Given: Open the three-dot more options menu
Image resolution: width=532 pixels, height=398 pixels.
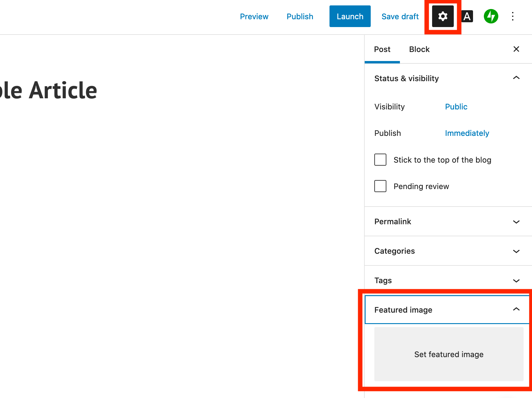Looking at the screenshot, I should click(513, 16).
